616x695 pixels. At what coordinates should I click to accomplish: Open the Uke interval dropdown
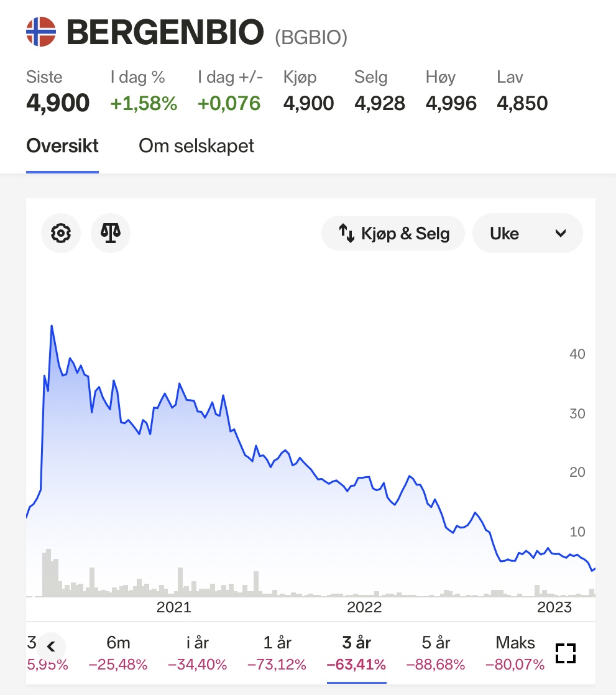(527, 233)
